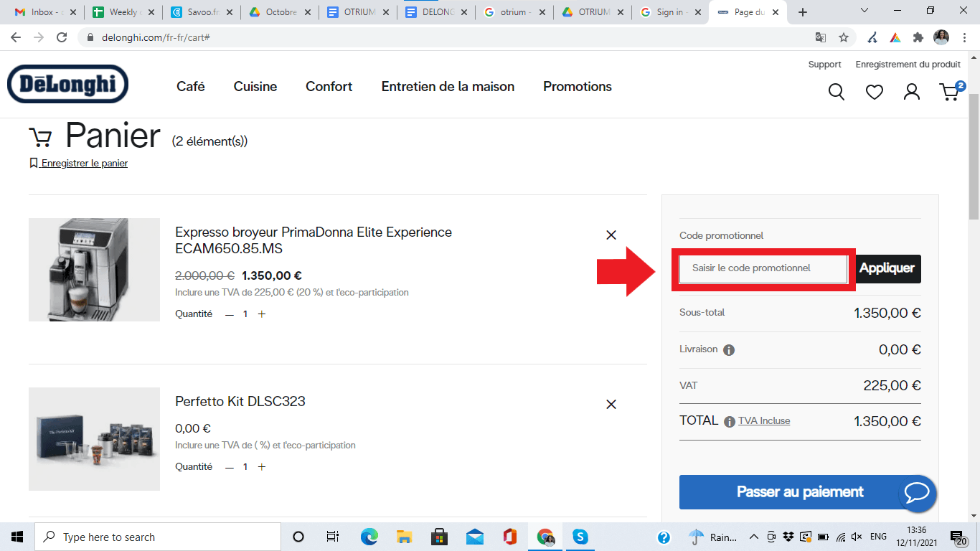Increase quantity of PrimaDonna espresso machine
This screenshot has width=980, height=551.
[x=262, y=314]
